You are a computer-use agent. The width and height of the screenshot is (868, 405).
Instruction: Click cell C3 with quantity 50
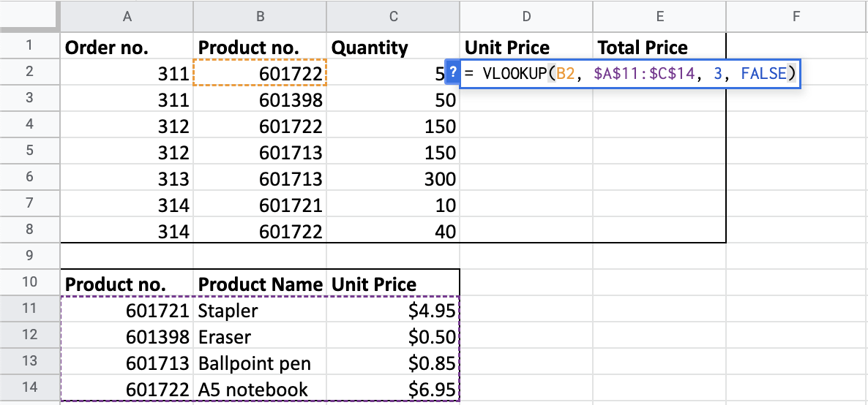[x=393, y=99]
